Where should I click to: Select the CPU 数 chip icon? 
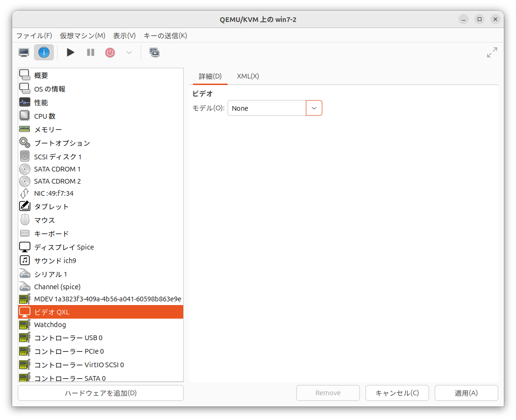tap(25, 116)
